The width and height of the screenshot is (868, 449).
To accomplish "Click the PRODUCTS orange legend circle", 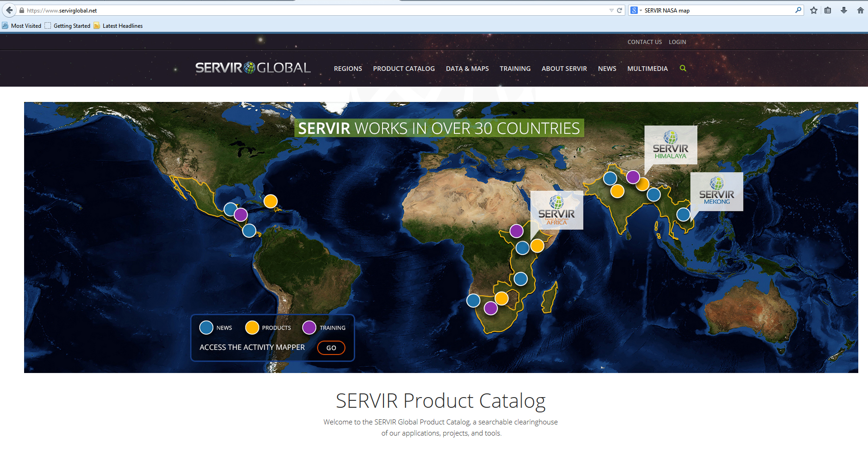I will pos(252,328).
